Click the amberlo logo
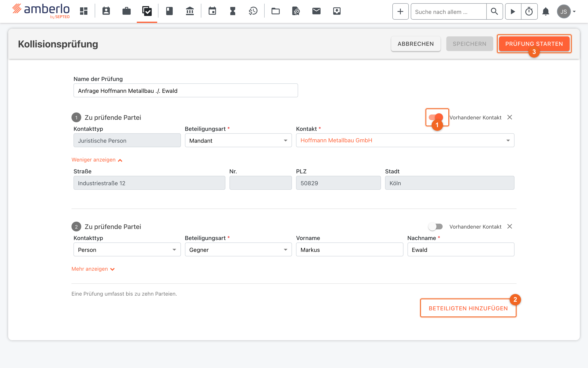Viewport: 588px width, 368px height. pyautogui.click(x=41, y=11)
